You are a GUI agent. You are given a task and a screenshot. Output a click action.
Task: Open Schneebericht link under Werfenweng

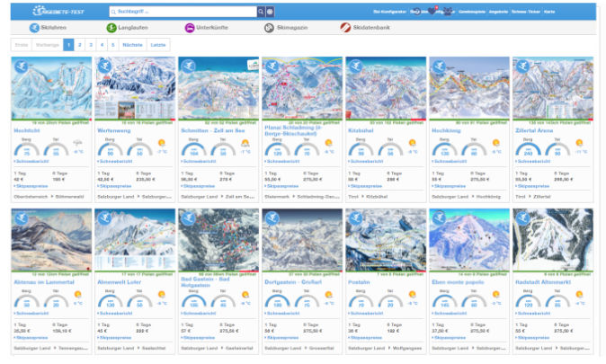pyautogui.click(x=115, y=161)
